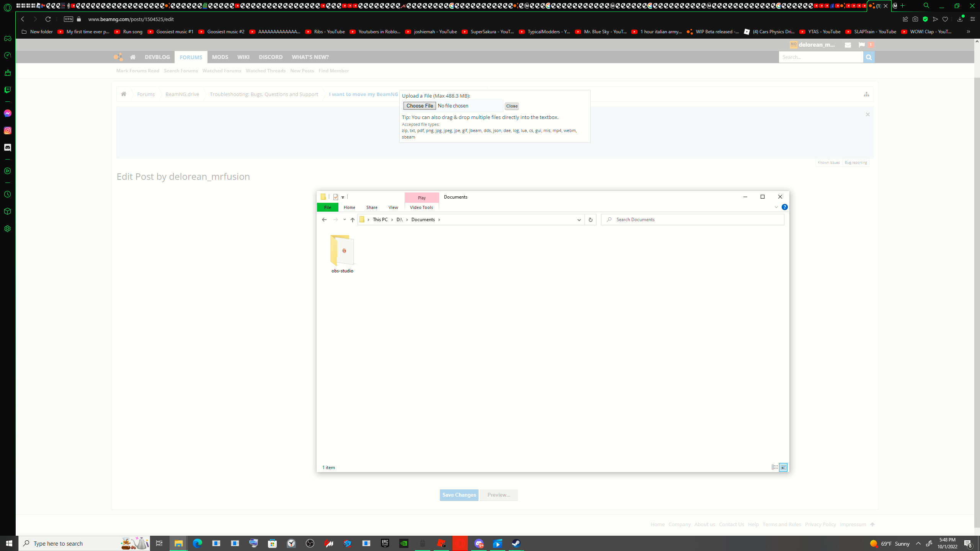980x551 pixels.
Task: Add page to bookmarks heart icon
Action: click(x=945, y=19)
